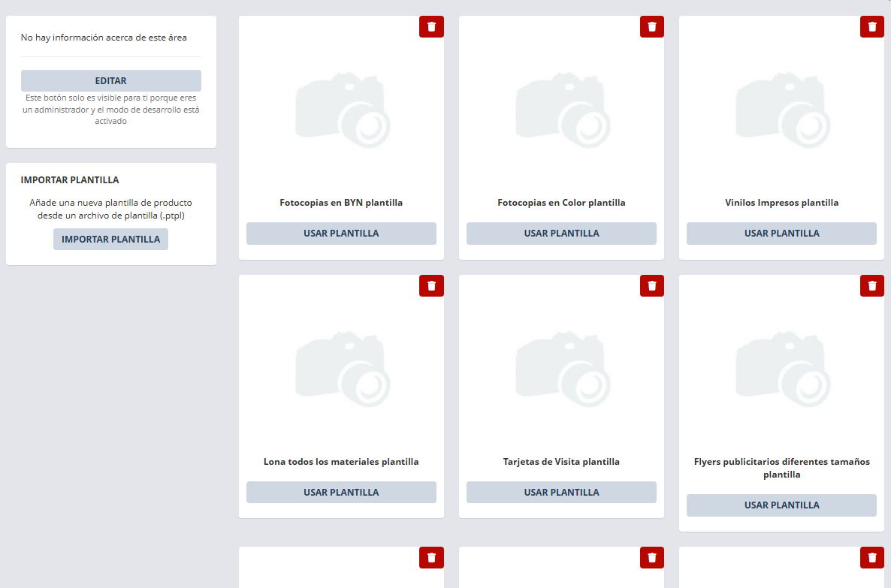Select the Vinilos Impresos placeholder image

point(783,110)
